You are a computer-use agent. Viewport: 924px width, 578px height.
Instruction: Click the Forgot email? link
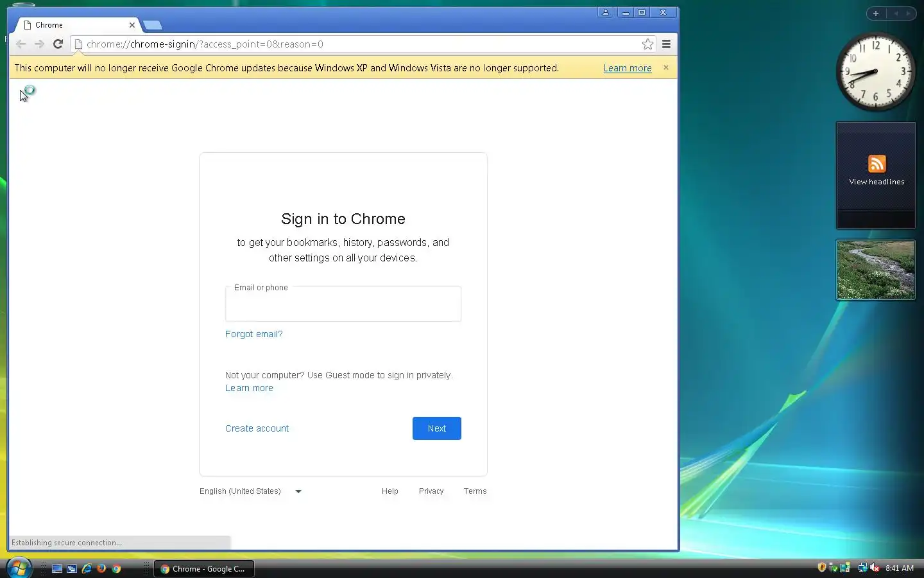253,334
